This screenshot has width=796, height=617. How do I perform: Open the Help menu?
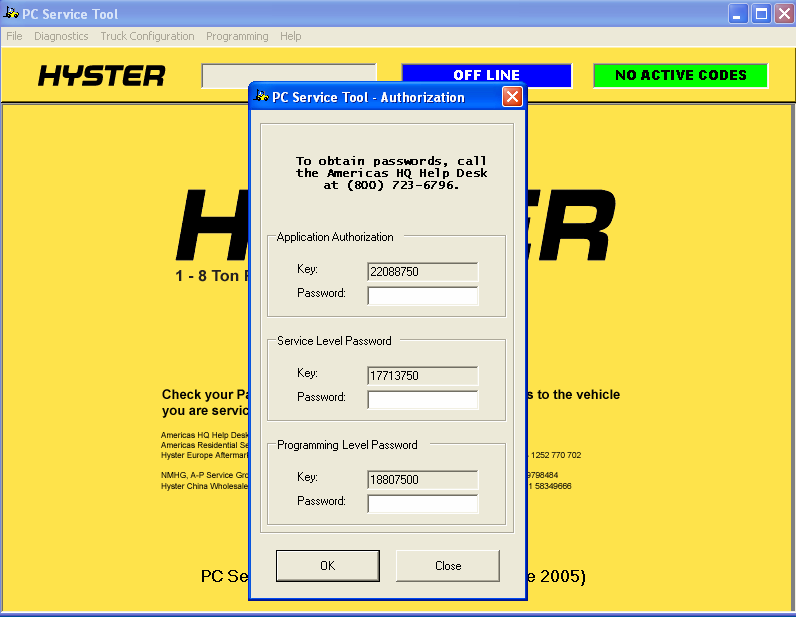click(290, 36)
